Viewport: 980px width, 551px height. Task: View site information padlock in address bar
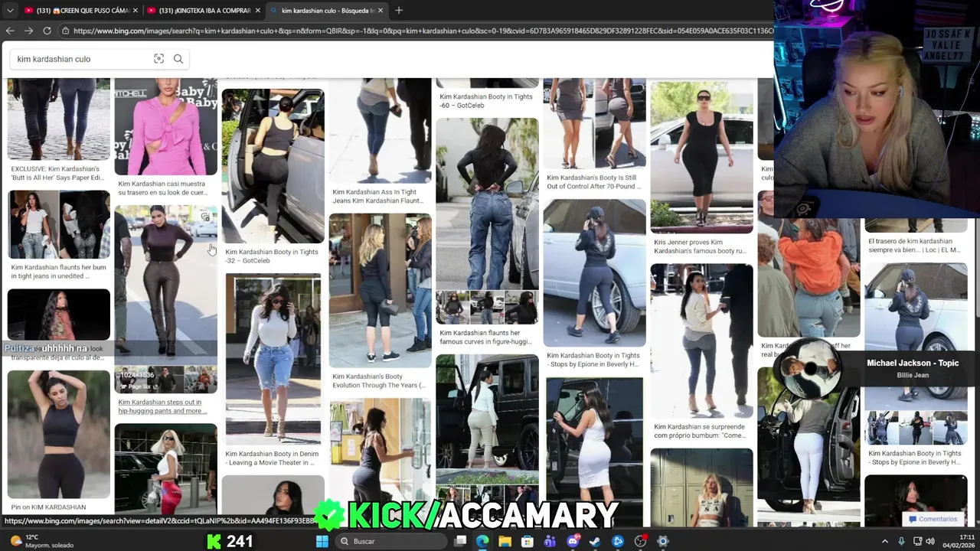coord(67,31)
